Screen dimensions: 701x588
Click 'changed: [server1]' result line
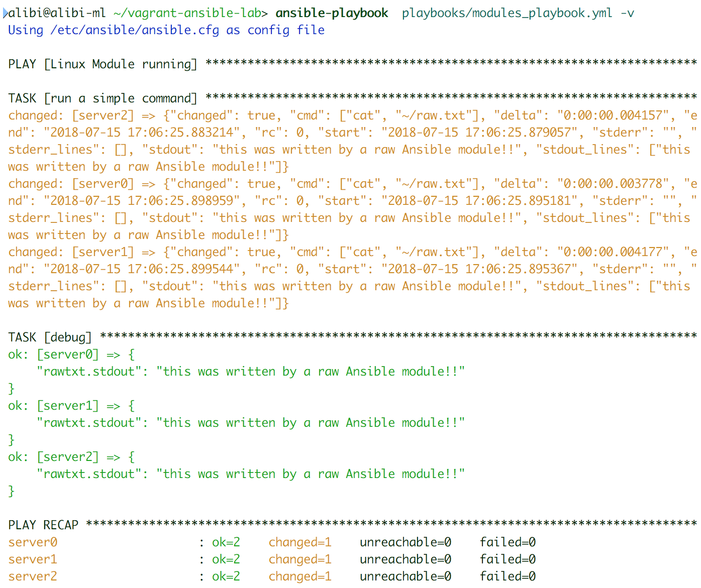click(71, 252)
